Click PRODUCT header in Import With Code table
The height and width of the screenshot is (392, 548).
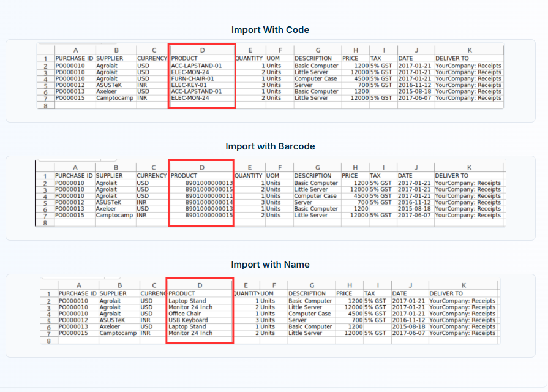tap(184, 58)
